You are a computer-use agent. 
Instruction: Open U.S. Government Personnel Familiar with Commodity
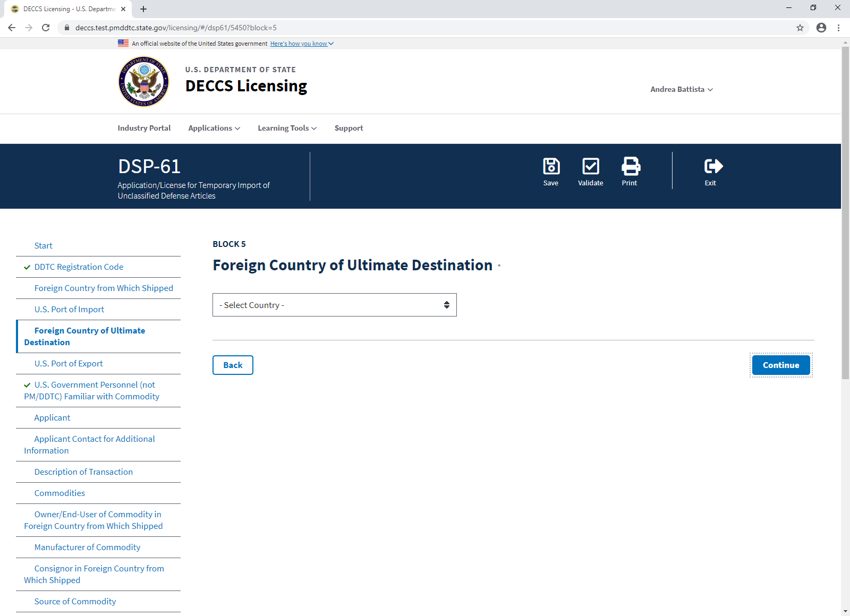click(x=98, y=390)
